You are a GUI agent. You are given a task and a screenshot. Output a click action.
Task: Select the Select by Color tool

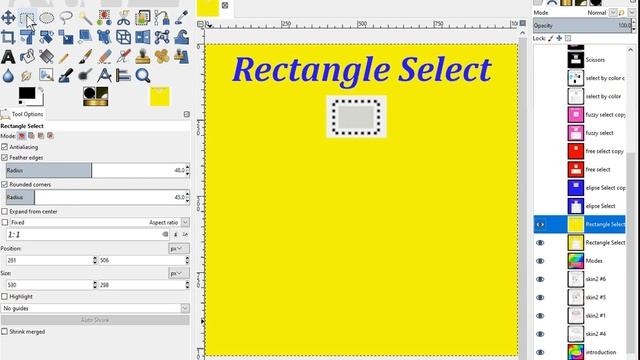click(104, 18)
